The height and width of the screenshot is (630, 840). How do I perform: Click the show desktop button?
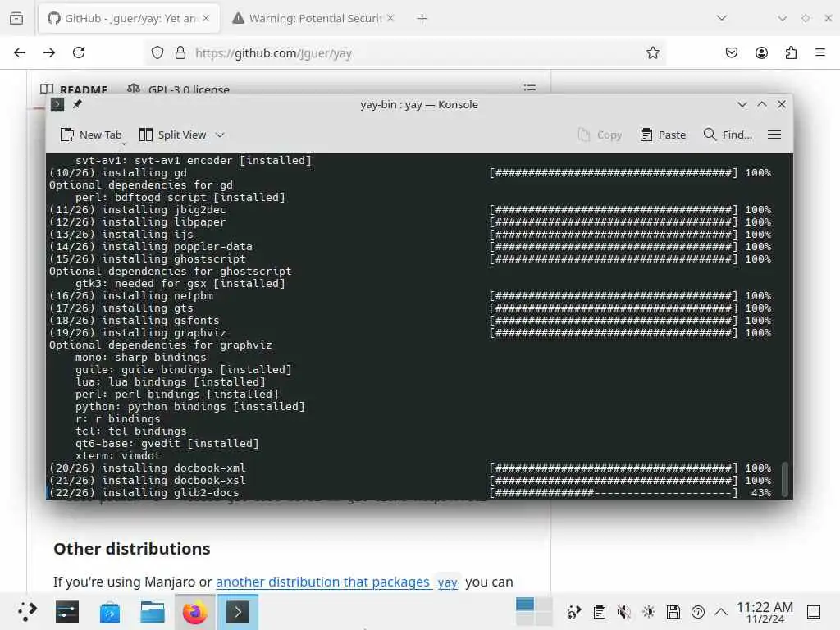coord(814,612)
